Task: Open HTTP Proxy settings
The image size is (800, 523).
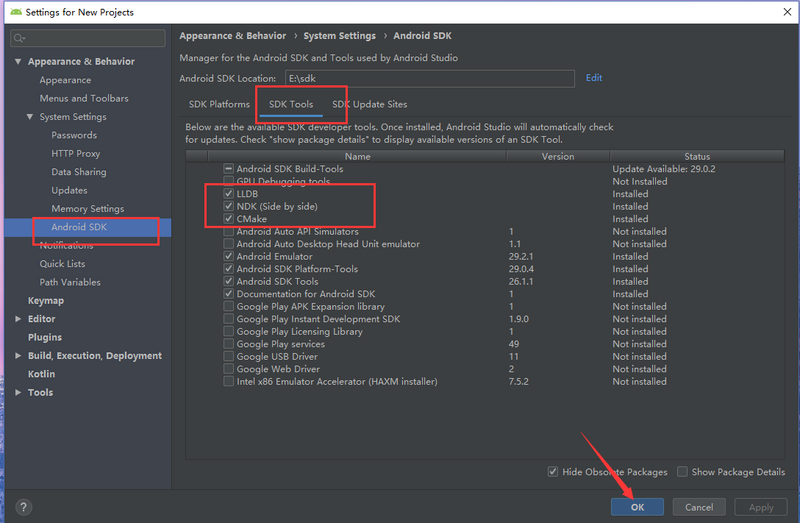Action: click(76, 154)
